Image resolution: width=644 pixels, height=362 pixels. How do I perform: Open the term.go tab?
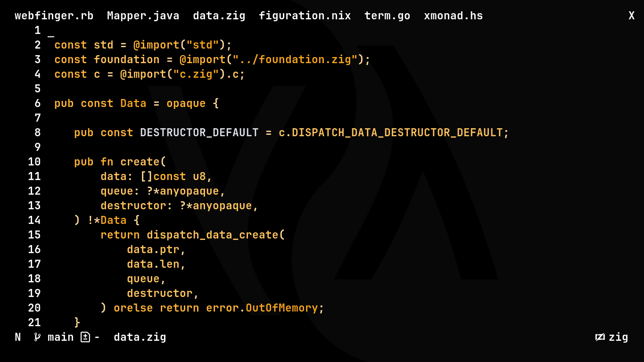387,16
